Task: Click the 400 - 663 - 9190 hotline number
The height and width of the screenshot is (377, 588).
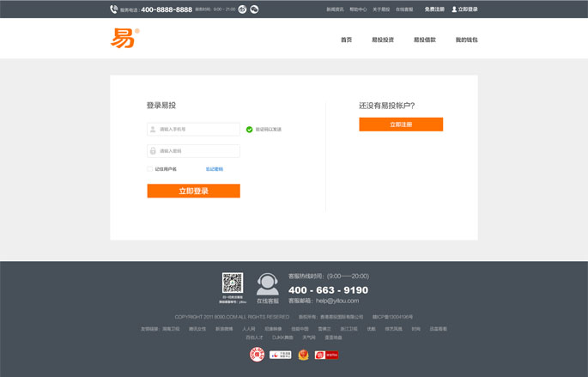Action: coord(329,290)
